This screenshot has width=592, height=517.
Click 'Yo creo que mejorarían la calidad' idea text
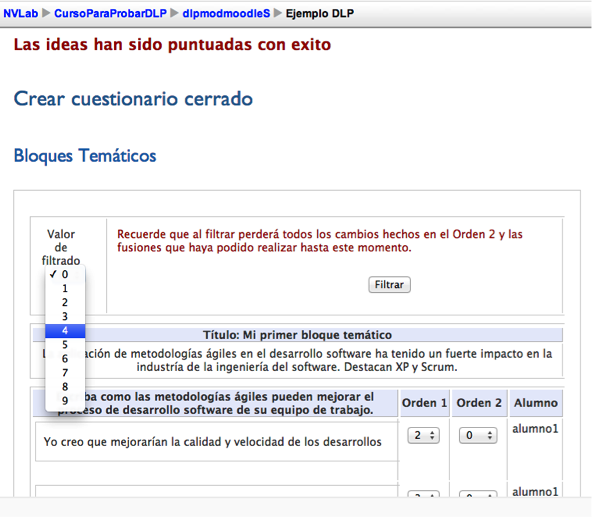pos(213,442)
